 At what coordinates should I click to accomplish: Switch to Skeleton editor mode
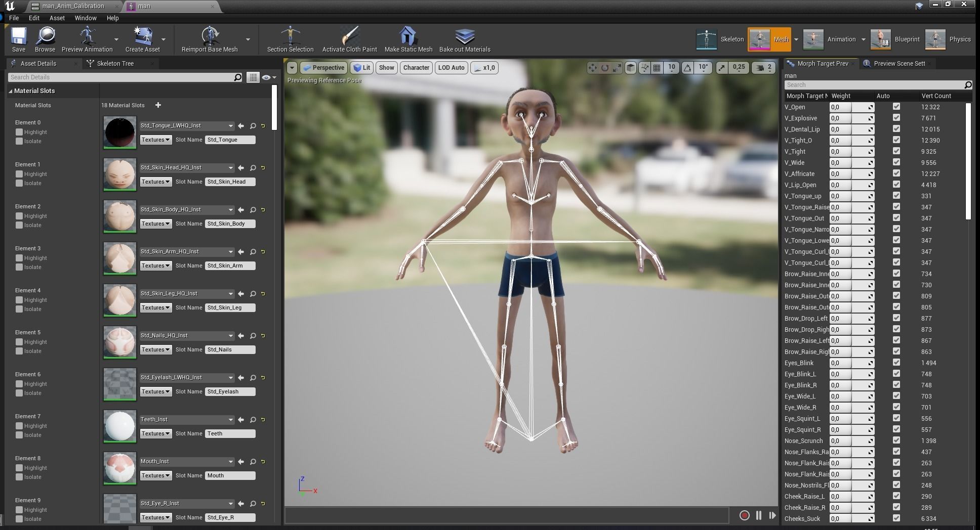(x=720, y=39)
